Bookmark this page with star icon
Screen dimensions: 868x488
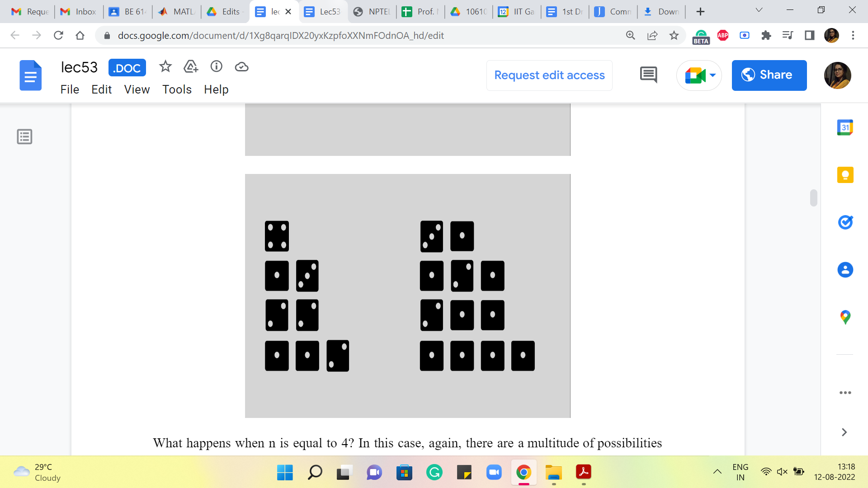674,35
